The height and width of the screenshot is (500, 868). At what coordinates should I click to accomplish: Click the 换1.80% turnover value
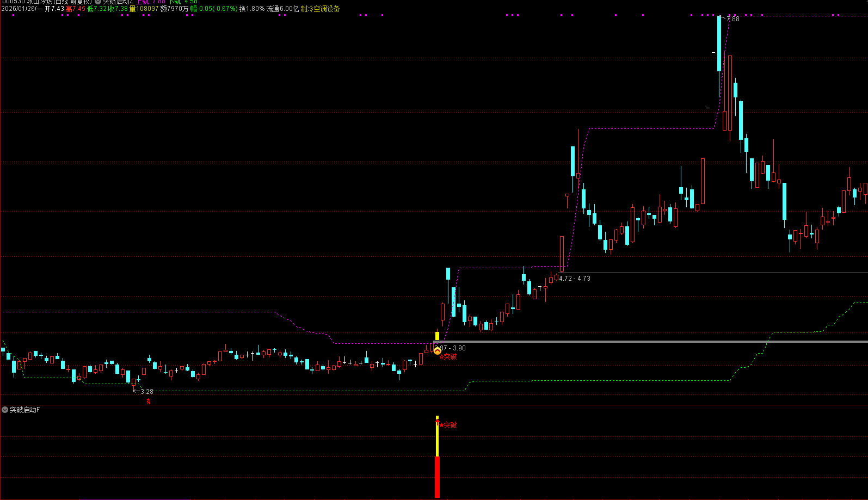coord(252,9)
